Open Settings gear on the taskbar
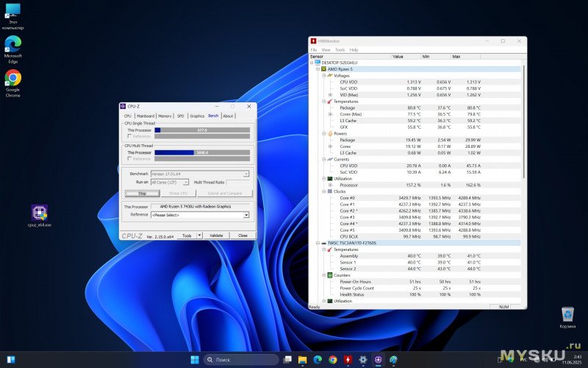588x368 pixels. tap(362, 360)
